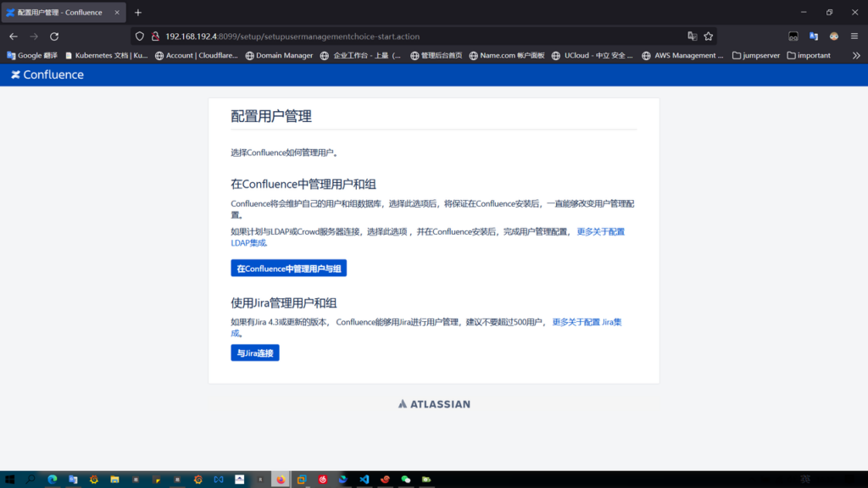
Task: Click the 与Jira连接 button
Action: [254, 353]
